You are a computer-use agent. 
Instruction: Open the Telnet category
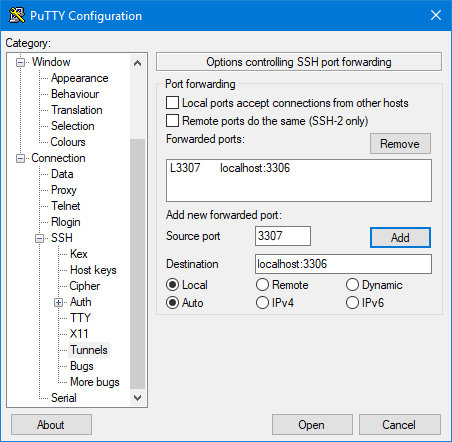[65, 206]
